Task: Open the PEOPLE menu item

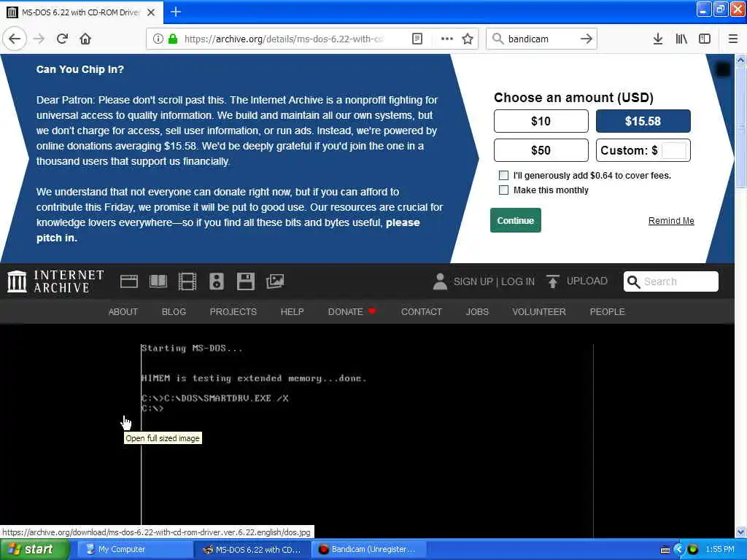Action: pyautogui.click(x=607, y=311)
